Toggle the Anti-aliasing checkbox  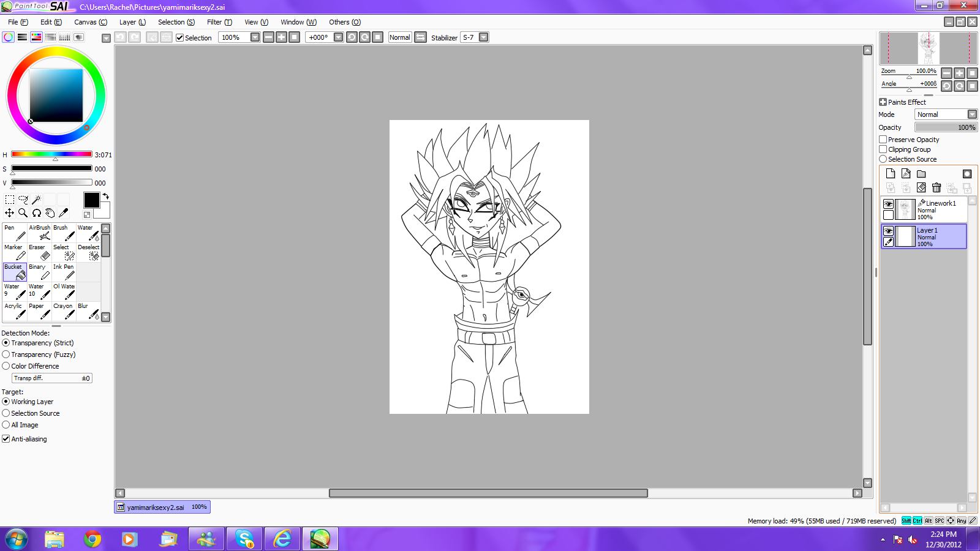[x=6, y=439]
